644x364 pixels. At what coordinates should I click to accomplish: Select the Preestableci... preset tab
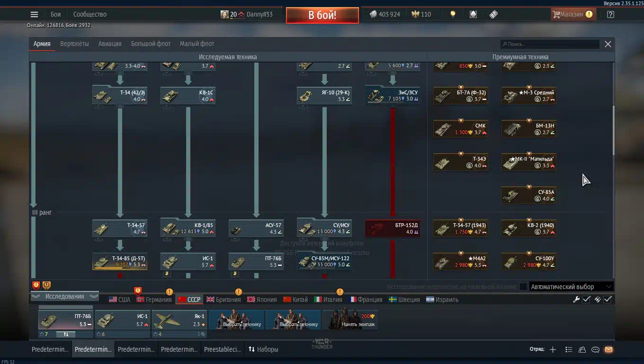click(222, 349)
